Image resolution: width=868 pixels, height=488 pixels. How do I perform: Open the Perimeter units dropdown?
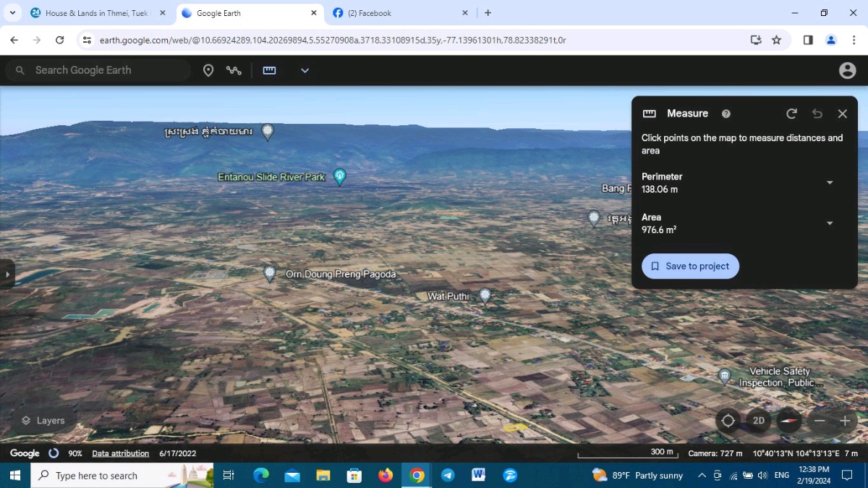(830, 182)
